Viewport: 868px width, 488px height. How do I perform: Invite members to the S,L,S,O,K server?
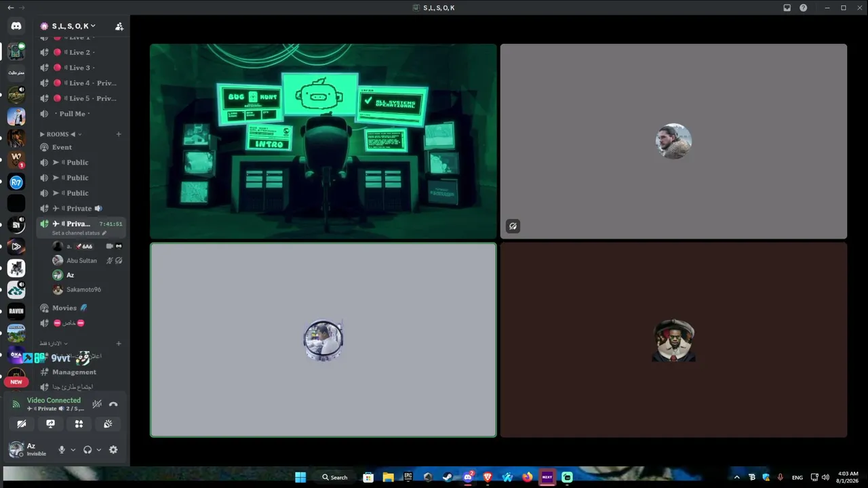[119, 26]
